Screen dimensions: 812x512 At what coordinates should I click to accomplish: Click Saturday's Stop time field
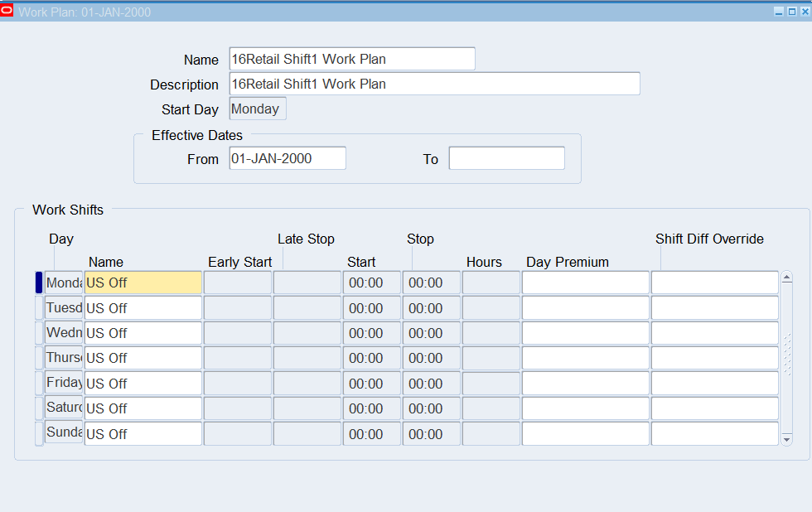coord(431,408)
